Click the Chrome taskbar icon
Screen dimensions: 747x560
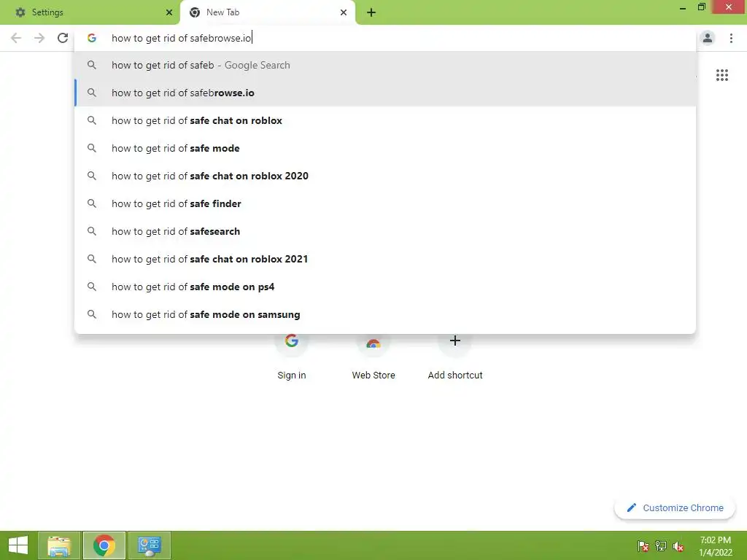click(104, 545)
